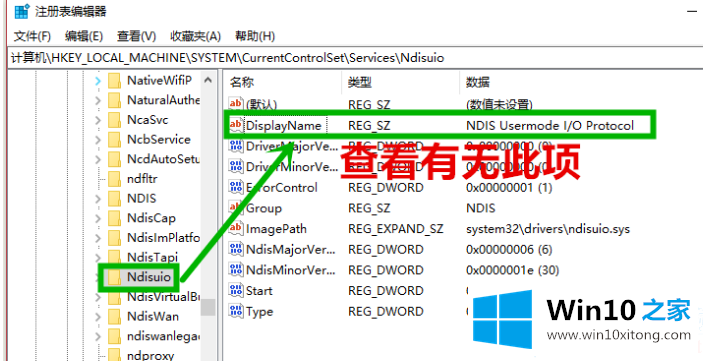Select the NcbService folder icon
This screenshot has height=361, width=703.
pos(115,139)
